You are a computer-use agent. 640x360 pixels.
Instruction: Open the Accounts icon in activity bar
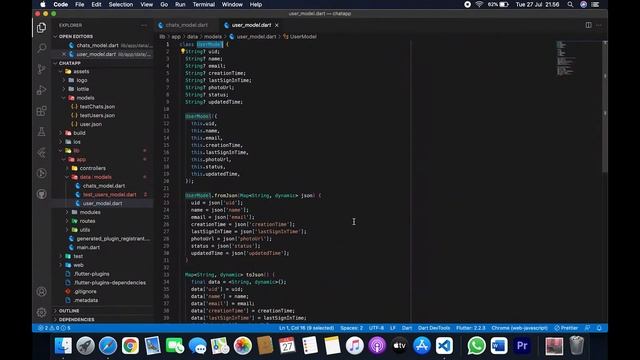(x=42, y=291)
